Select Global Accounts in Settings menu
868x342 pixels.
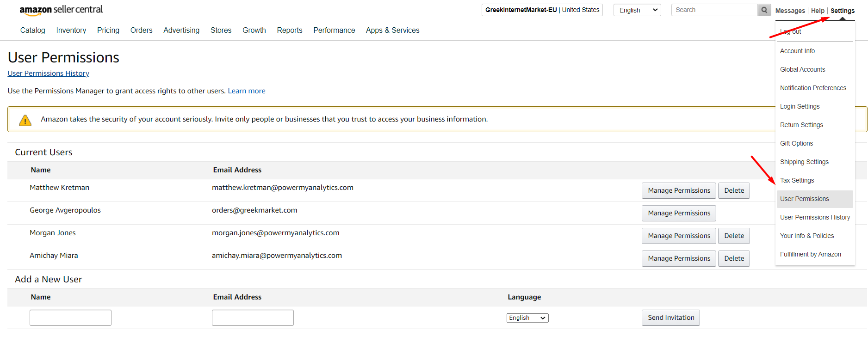pos(803,69)
